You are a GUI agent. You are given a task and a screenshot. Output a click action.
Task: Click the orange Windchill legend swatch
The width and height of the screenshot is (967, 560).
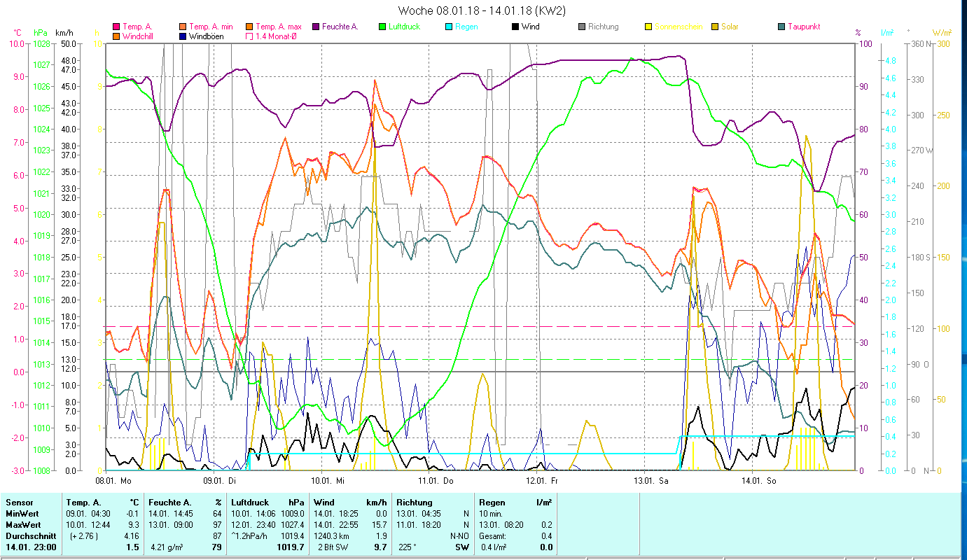116,36
